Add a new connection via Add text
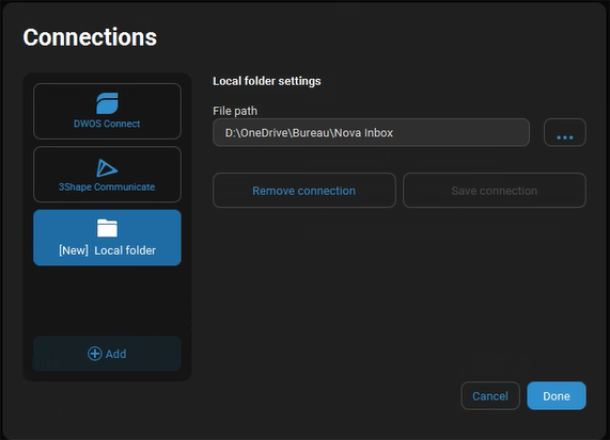This screenshot has height=440, width=610. click(116, 354)
